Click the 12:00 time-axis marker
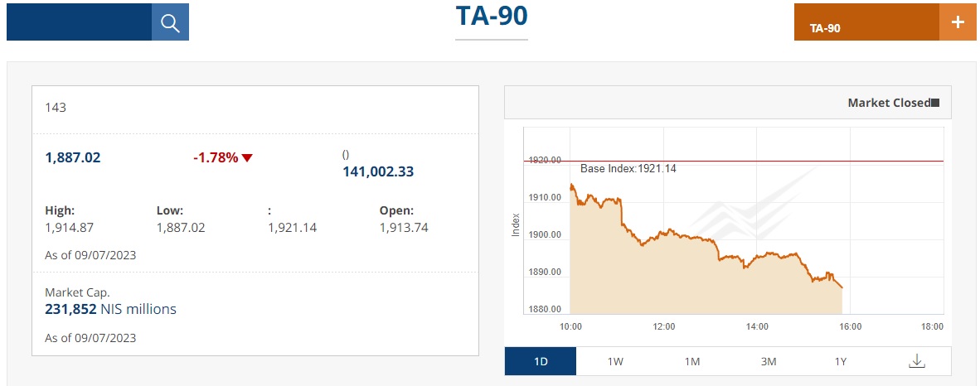 coord(664,326)
